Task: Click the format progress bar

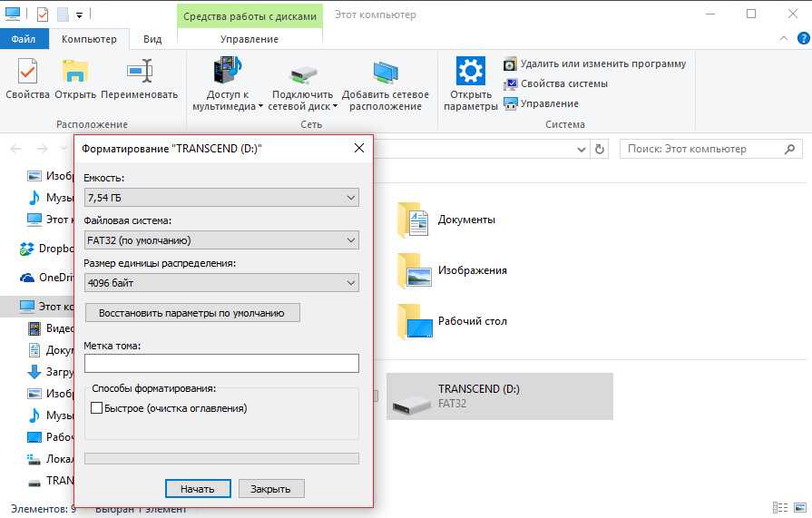Action: pos(221,458)
